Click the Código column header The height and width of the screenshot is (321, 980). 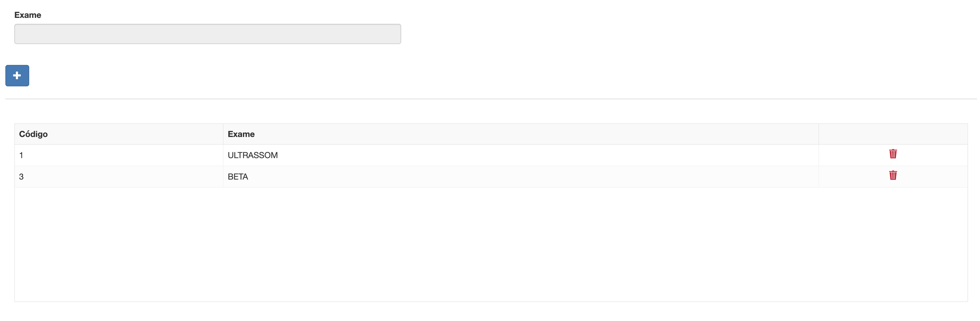33,134
